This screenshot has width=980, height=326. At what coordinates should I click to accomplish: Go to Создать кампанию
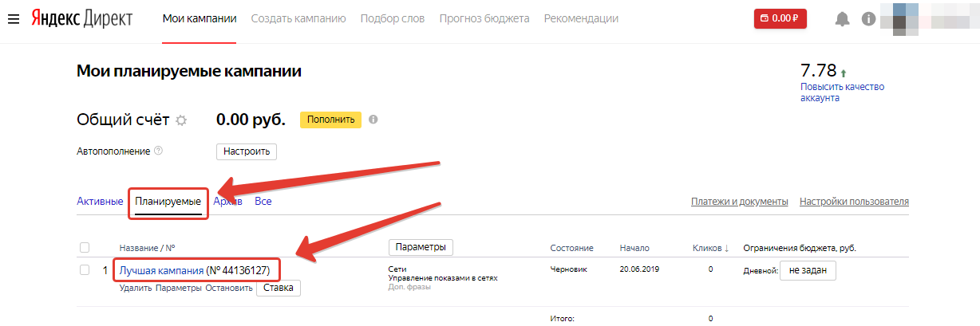(298, 18)
